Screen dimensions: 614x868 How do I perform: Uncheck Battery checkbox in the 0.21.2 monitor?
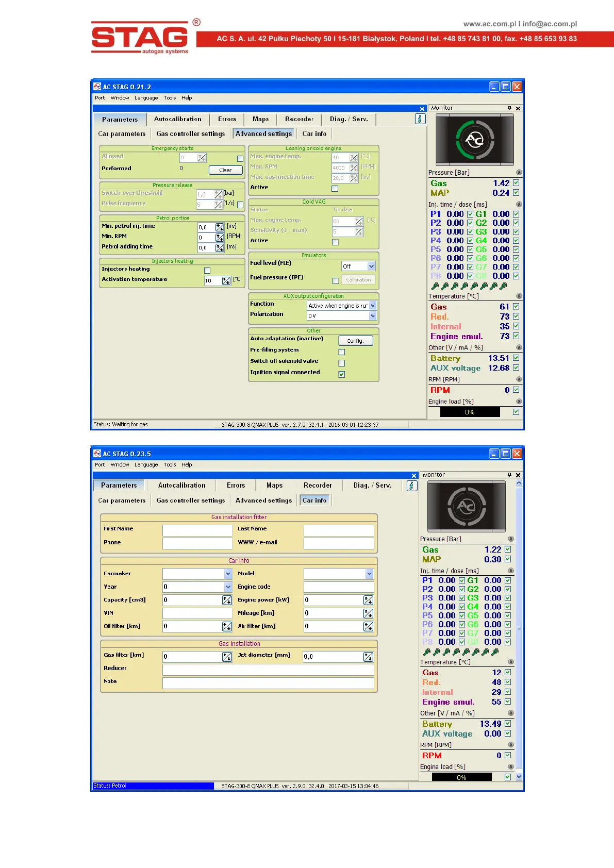click(x=516, y=358)
